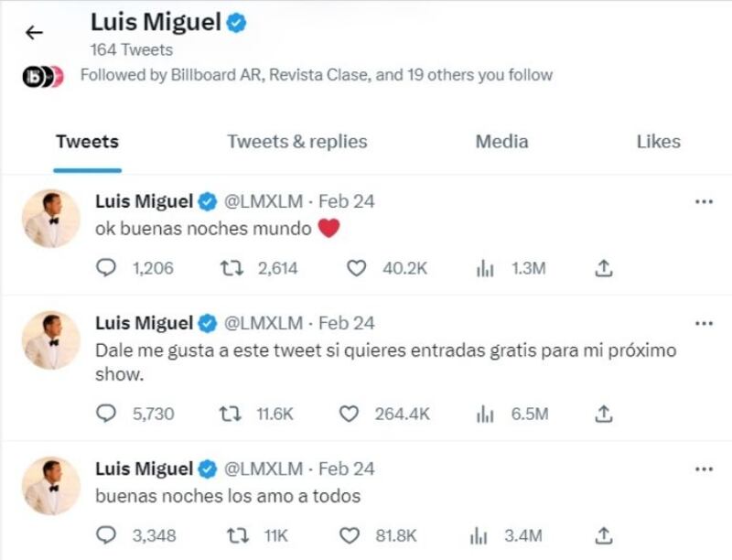
Task: Like the 'entradas gratis' tweet
Action: (349, 414)
